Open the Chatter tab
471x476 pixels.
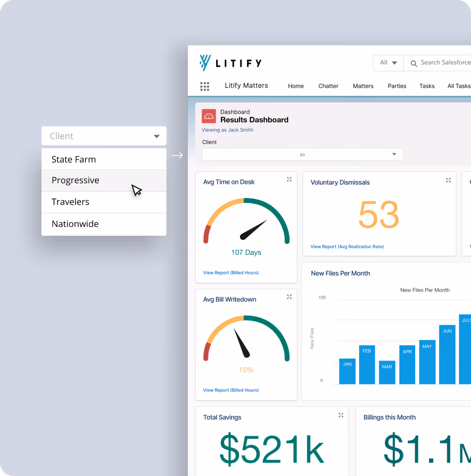tap(328, 86)
